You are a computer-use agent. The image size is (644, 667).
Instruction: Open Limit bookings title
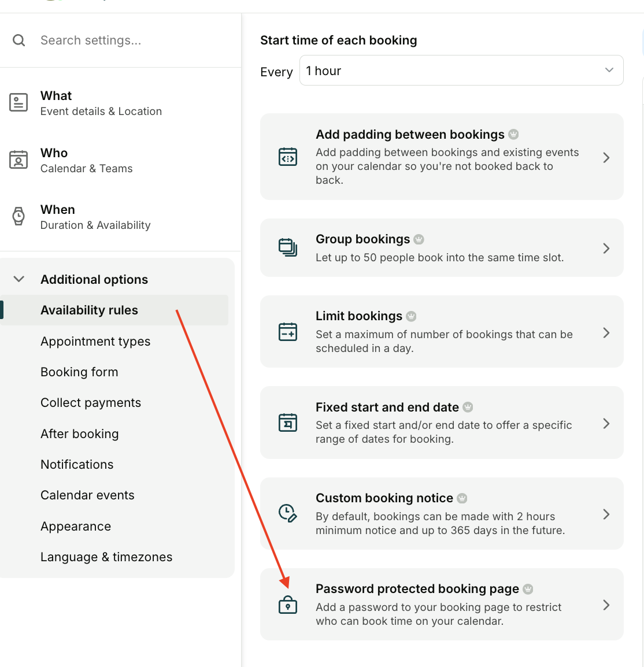(359, 316)
